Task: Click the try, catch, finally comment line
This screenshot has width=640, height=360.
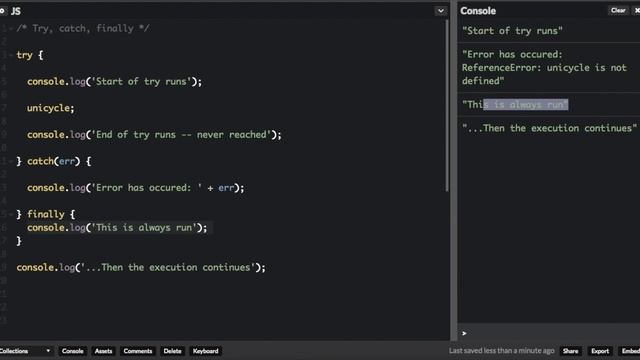Action: click(x=83, y=29)
